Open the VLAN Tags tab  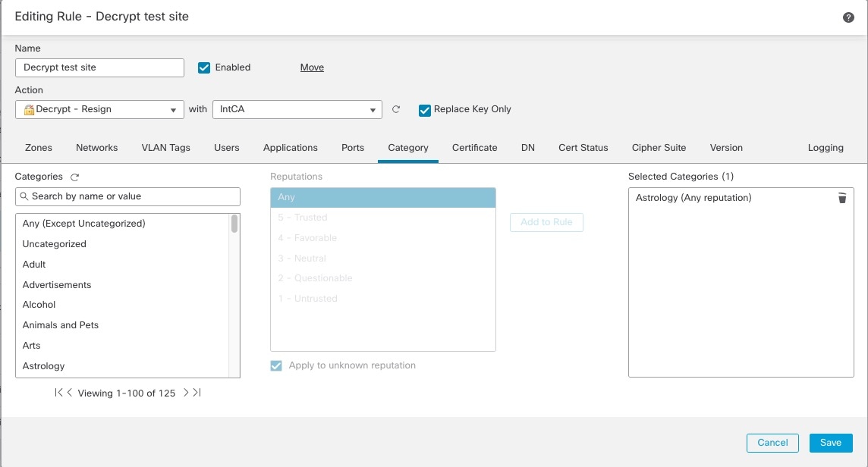point(165,148)
